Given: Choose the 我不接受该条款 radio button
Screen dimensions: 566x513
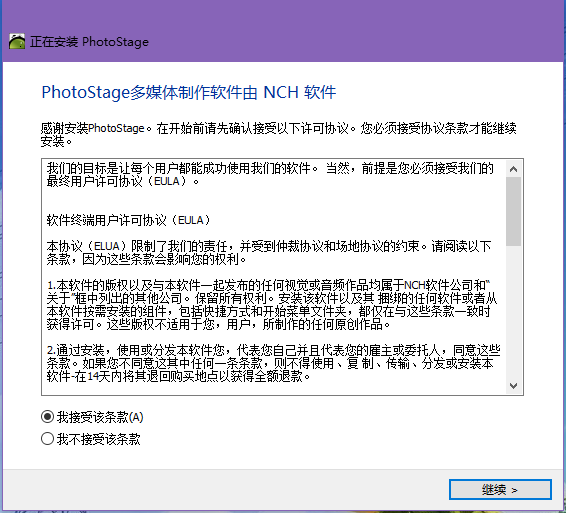Looking at the screenshot, I should point(47,439).
